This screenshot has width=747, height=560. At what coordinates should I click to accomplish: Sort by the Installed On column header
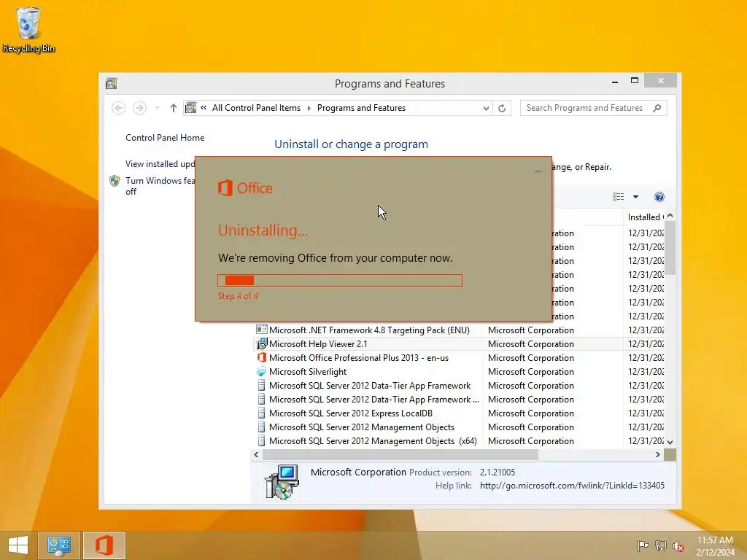click(645, 217)
